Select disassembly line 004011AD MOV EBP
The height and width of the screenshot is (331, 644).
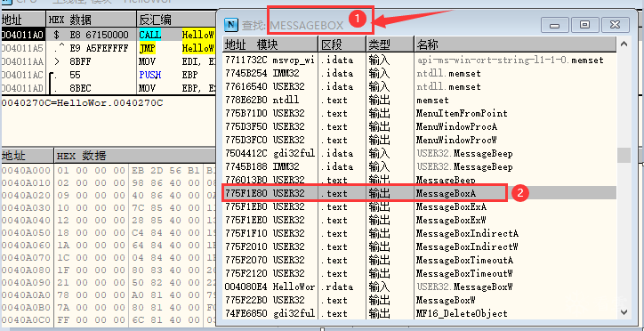[108, 88]
